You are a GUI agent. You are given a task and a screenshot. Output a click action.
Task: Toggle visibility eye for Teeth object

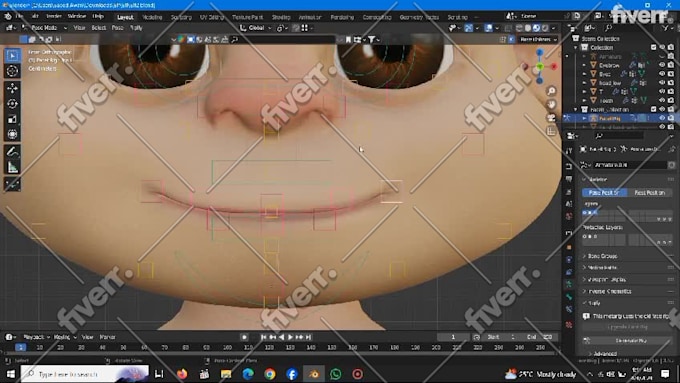click(x=662, y=100)
